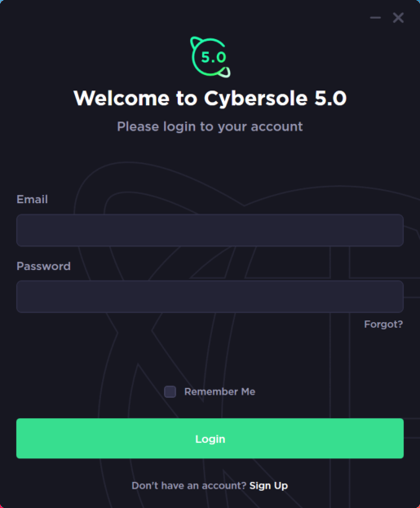
Task: Tick the Remember Me checkbox
Action: (x=170, y=391)
